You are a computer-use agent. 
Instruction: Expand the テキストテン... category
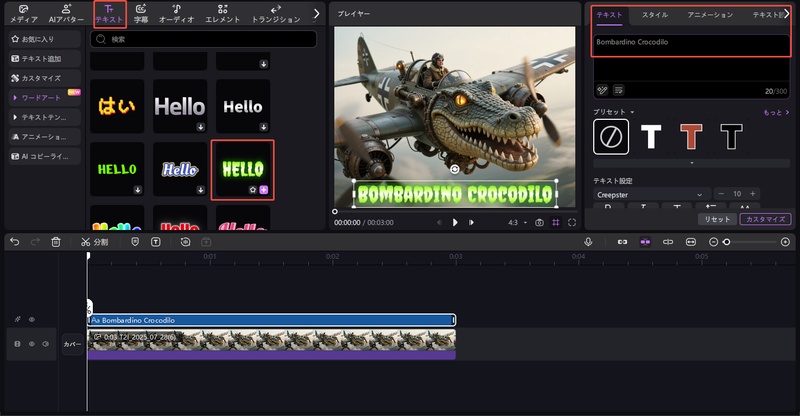pyautogui.click(x=44, y=117)
